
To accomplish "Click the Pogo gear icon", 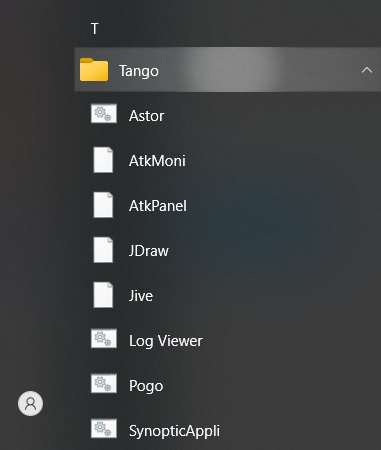I will (104, 384).
